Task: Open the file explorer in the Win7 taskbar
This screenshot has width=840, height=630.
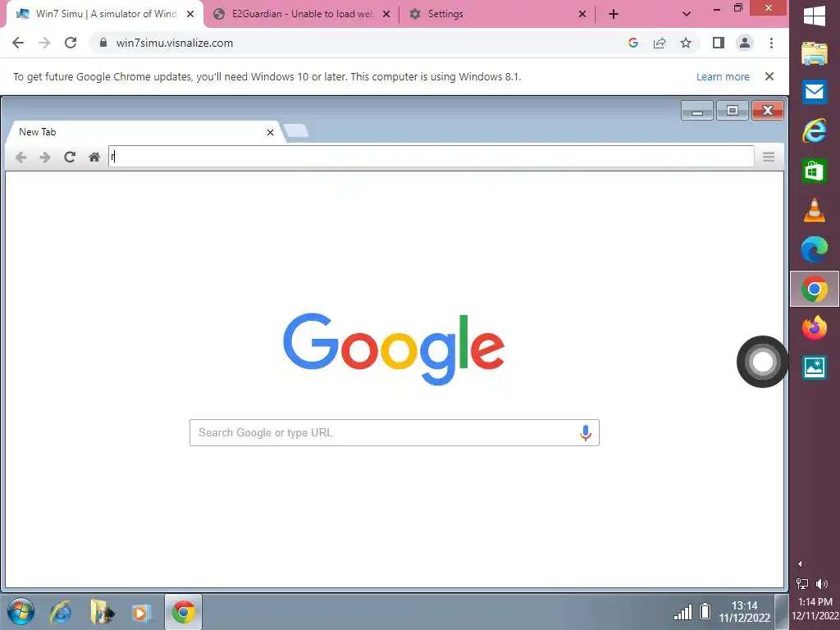Action: click(102, 612)
